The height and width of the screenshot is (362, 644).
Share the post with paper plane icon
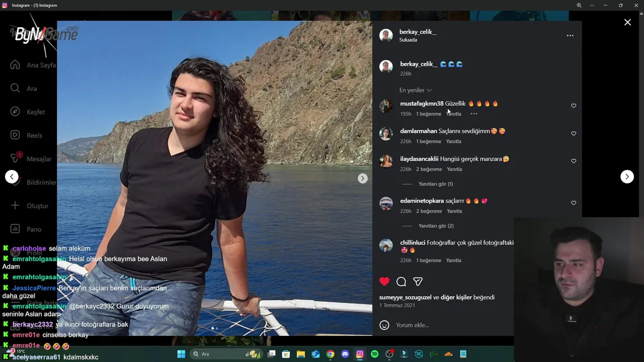pyautogui.click(x=418, y=282)
